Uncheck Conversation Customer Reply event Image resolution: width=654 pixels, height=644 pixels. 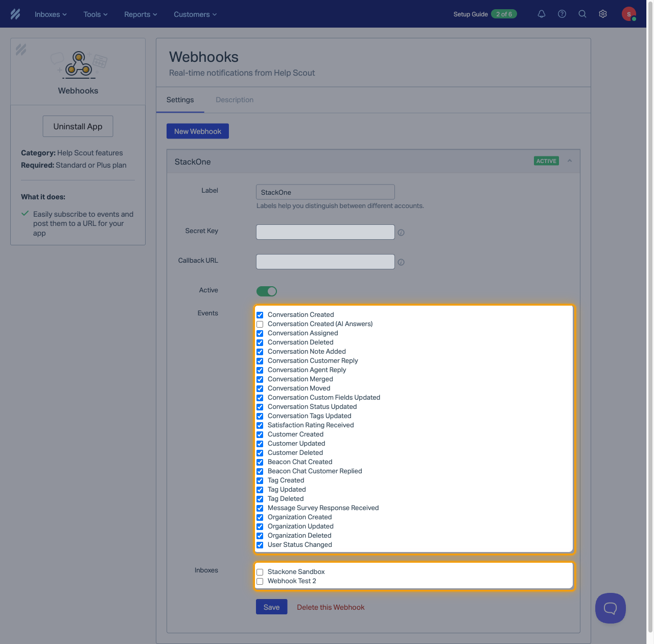click(260, 361)
